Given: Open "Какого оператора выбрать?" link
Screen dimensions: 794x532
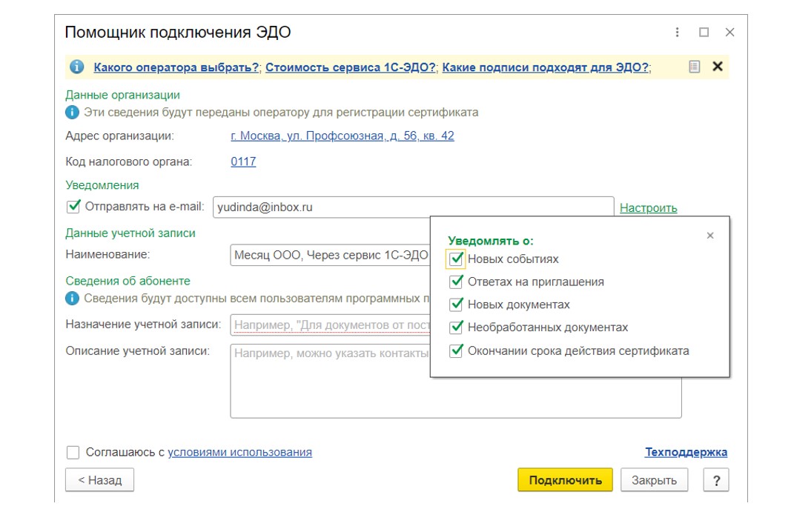Looking at the screenshot, I should [176, 67].
